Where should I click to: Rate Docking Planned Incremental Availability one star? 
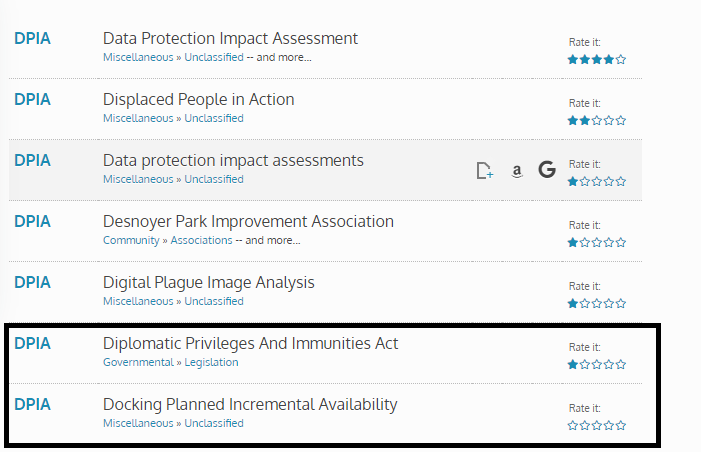[573, 426]
